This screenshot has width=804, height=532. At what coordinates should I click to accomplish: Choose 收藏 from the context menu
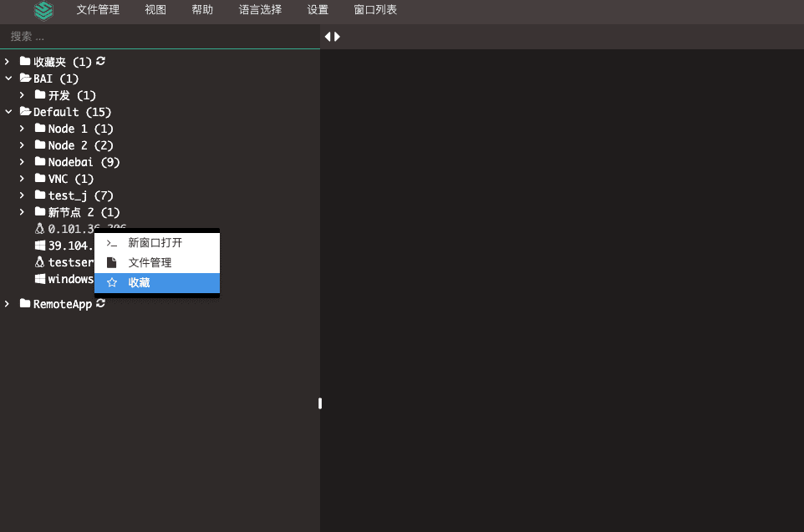(157, 282)
